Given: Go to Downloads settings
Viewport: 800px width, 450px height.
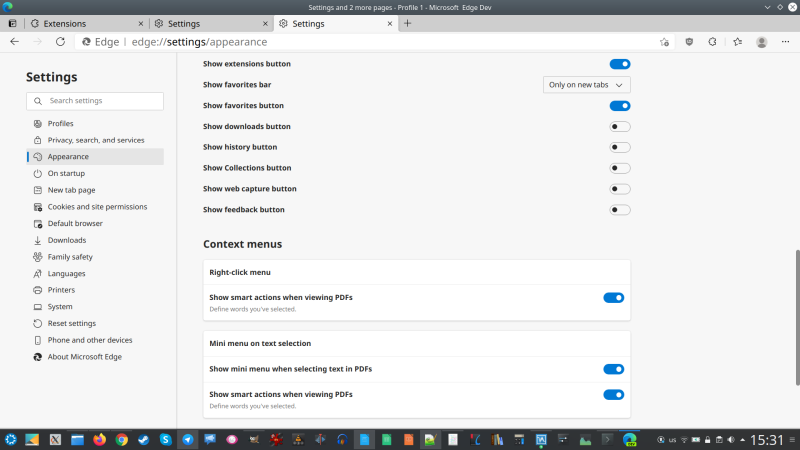Looking at the screenshot, I should (x=95, y=240).
